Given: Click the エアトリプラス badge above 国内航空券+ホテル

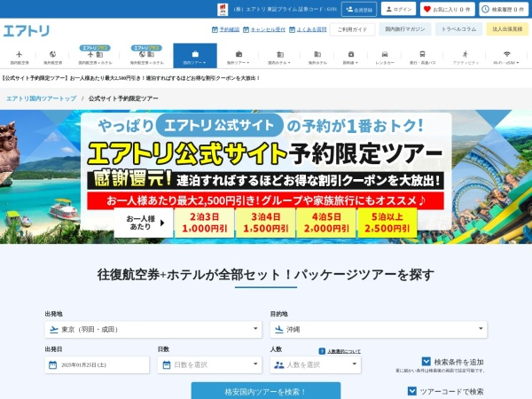Looking at the screenshot, I should [95, 48].
